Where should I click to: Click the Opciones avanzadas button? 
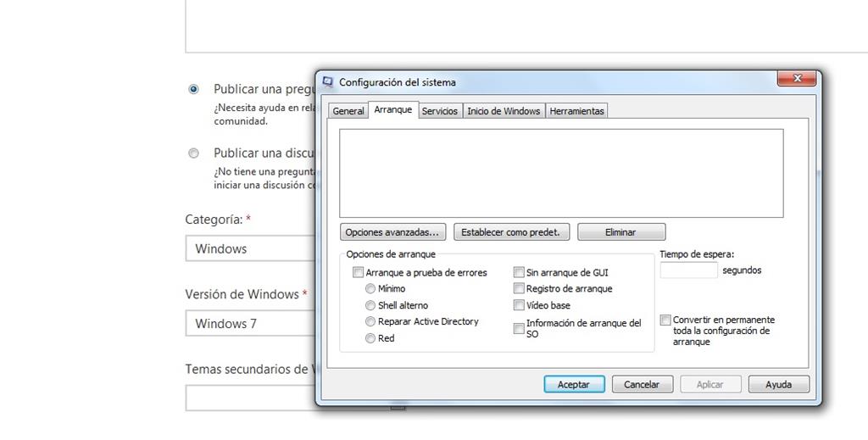click(x=392, y=232)
